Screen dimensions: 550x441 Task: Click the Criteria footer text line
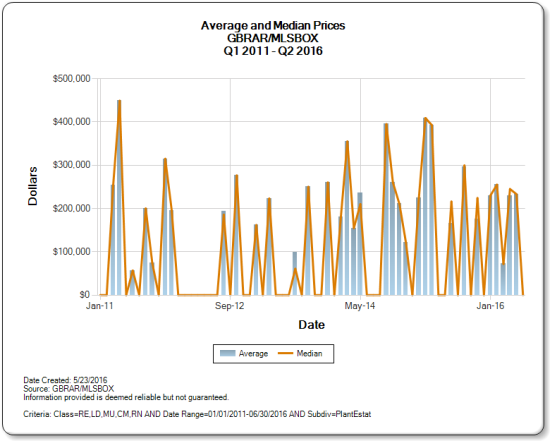197,414
